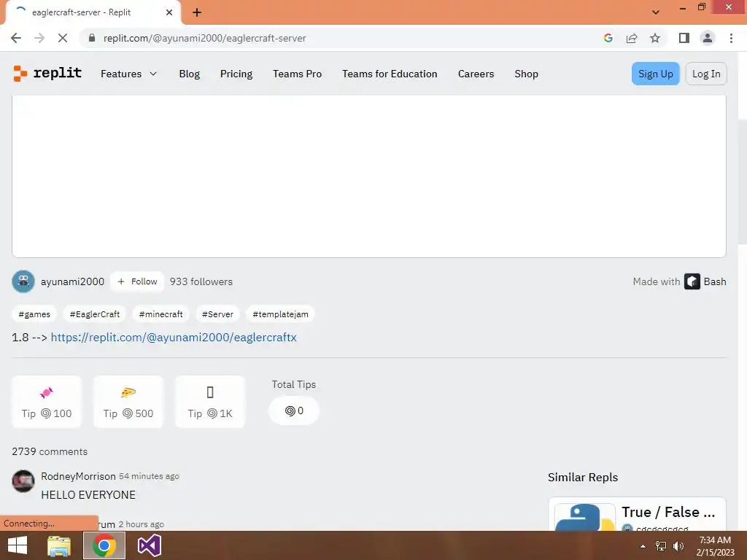747x560 pixels.
Task: Open the tab search chevron
Action: 656,12
